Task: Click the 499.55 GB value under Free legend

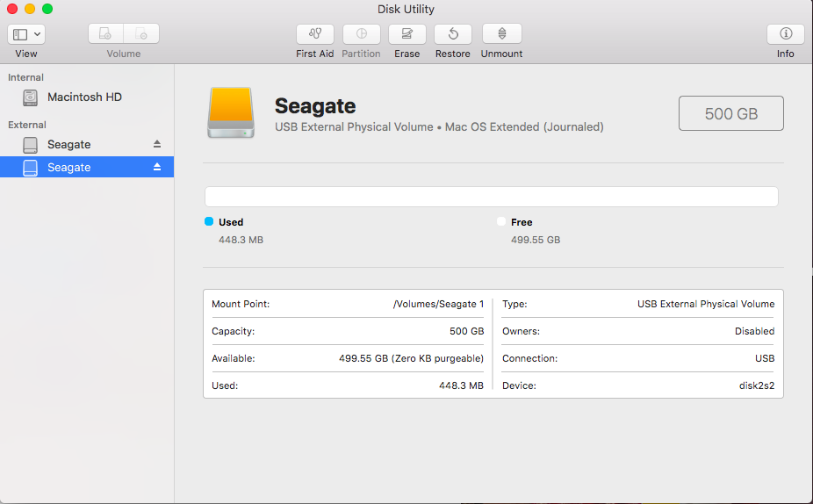Action: click(x=536, y=240)
